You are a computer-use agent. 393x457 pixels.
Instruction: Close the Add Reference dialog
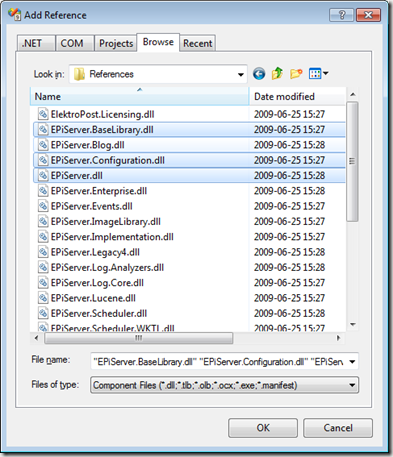(368, 15)
